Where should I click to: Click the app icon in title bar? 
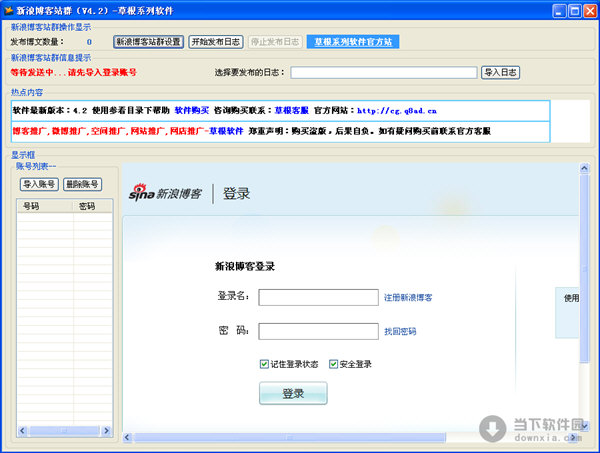8,10
